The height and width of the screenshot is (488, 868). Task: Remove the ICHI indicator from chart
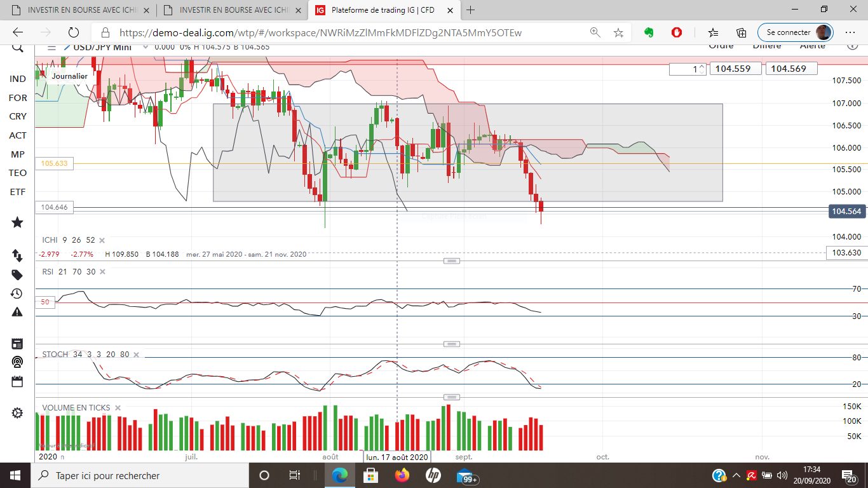pyautogui.click(x=102, y=240)
